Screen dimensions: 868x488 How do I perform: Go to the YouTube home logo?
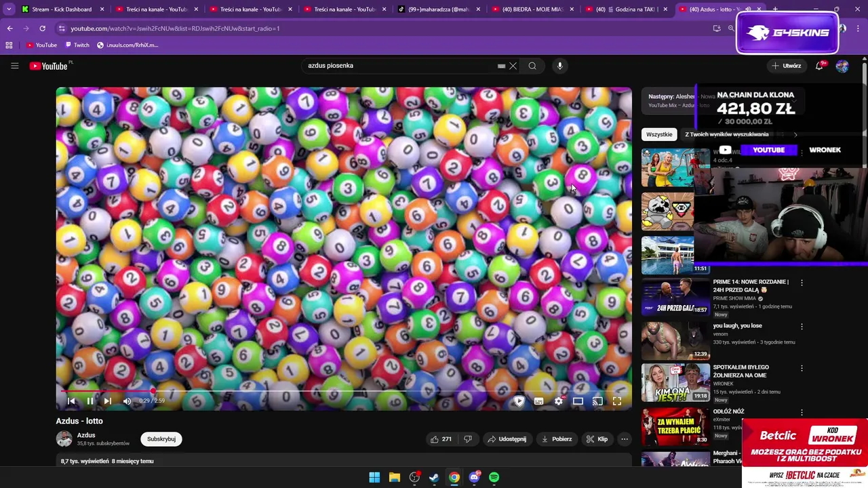(49, 66)
